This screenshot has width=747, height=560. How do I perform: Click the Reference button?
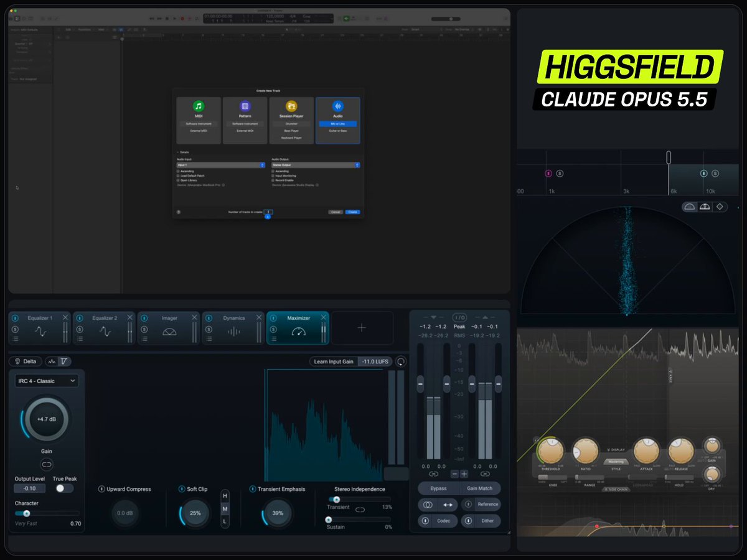click(x=481, y=505)
